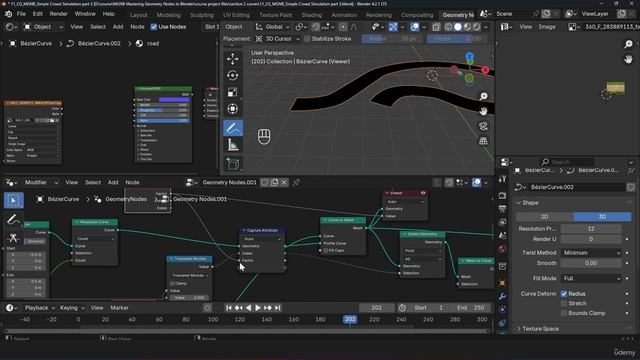Select the Add Cube tool in viewport

[233, 164]
